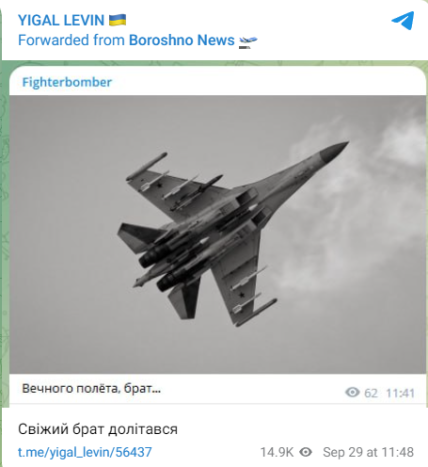Viewport: 428px width, 467px height.
Task: Click the 62 view count
Action: coord(371,393)
